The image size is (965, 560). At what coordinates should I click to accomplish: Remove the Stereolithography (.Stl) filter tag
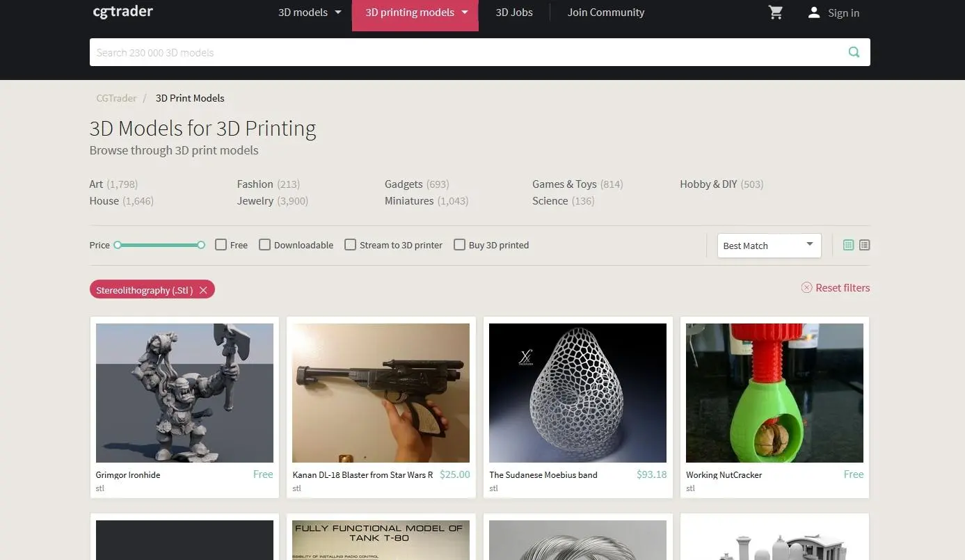203,290
